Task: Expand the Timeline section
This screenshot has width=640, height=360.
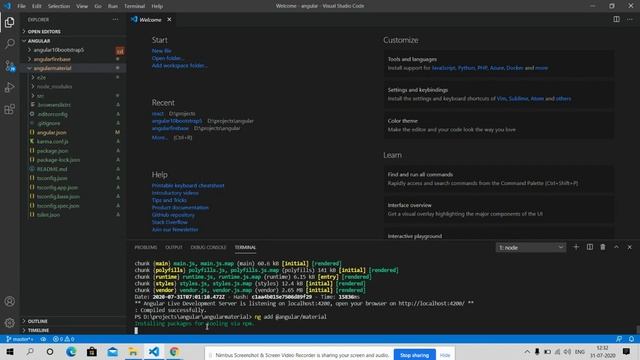Action: (74, 330)
